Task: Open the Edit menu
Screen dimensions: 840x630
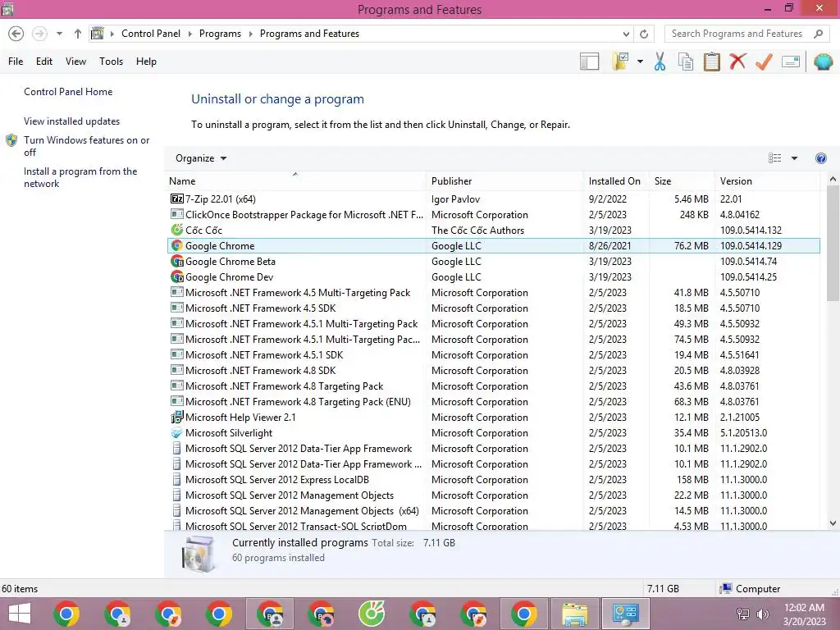Action: [44, 62]
